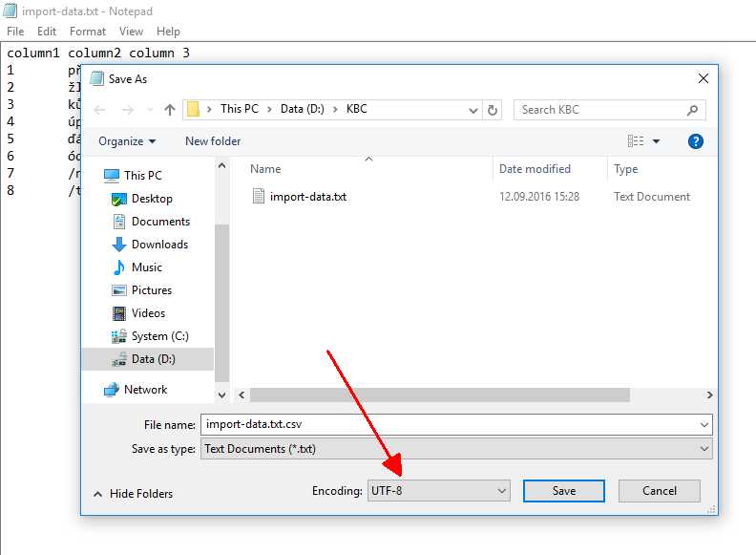Screen dimensions: 756x555
Task: Open the Notepad Edit menu
Action: coord(47,32)
